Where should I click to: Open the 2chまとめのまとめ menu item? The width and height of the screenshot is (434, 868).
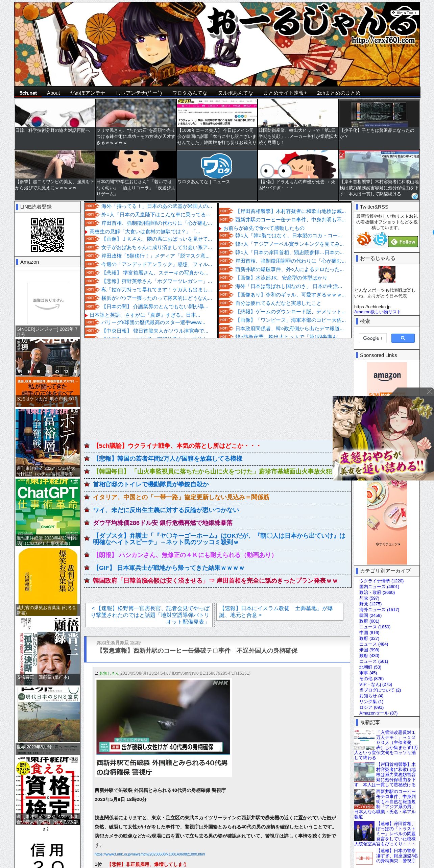(x=339, y=93)
